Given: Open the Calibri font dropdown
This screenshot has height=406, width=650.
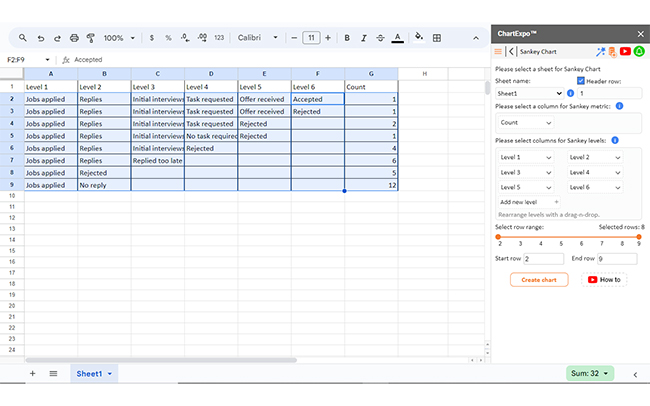Looking at the screenshot, I should pos(257,38).
